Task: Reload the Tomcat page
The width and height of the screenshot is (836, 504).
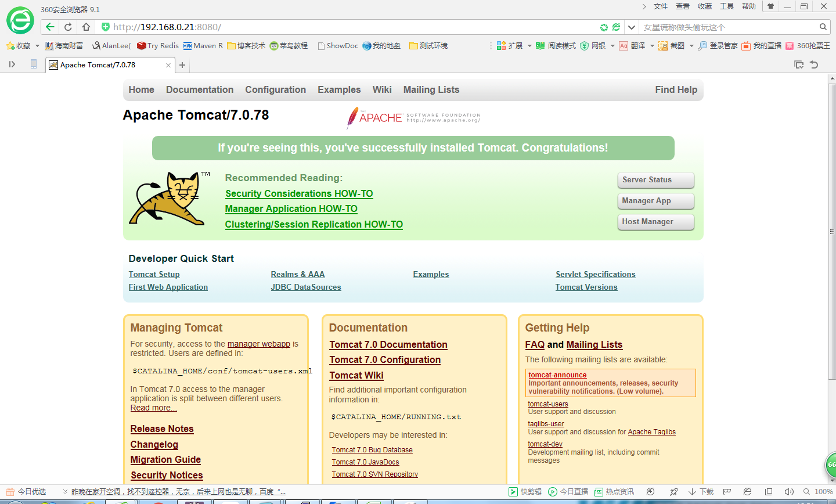Action: click(68, 27)
